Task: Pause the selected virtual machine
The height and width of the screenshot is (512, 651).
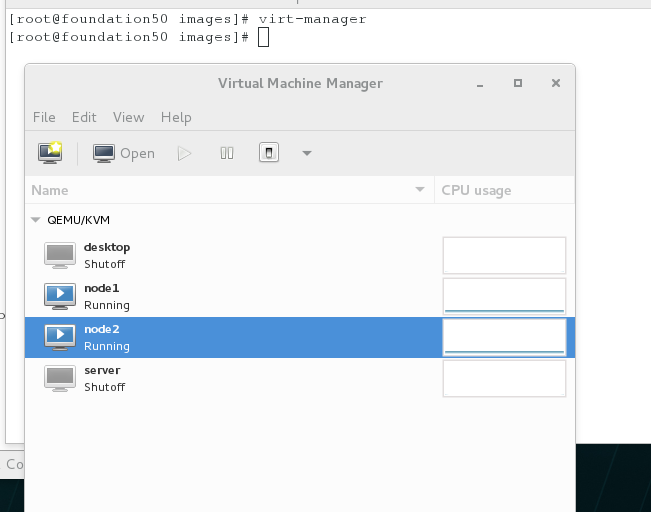Action: click(227, 153)
